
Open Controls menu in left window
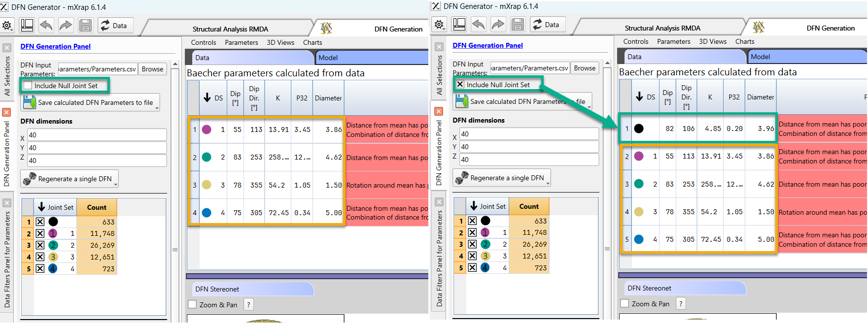pyautogui.click(x=204, y=42)
